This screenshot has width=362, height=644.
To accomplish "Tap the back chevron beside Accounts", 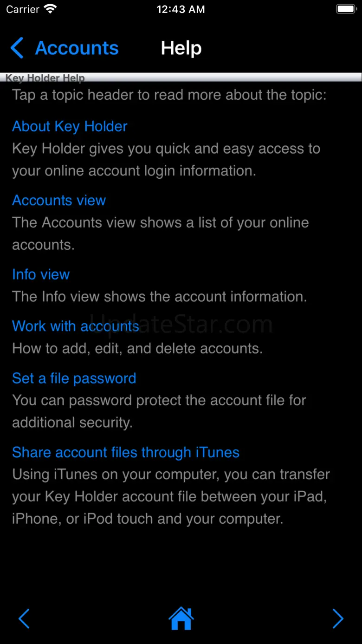I will click(x=17, y=48).
